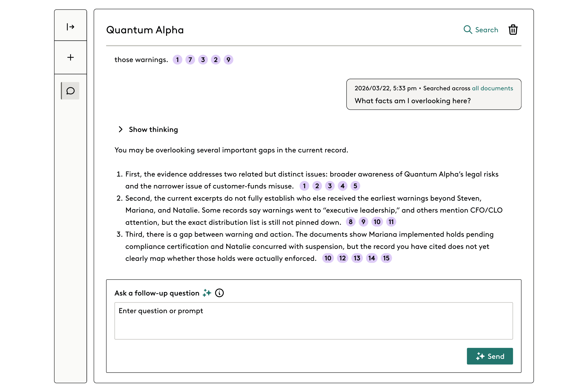Open citation 12 in the third list item
This screenshot has height=392, width=588.
(x=342, y=258)
